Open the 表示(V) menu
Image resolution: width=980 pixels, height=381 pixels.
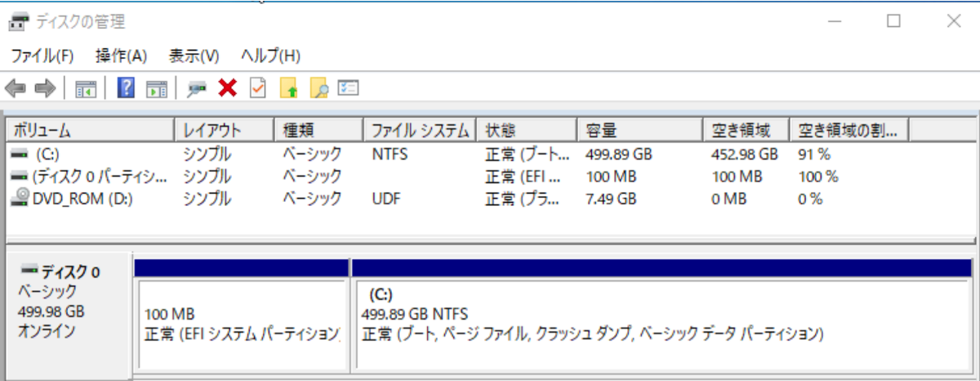click(194, 56)
